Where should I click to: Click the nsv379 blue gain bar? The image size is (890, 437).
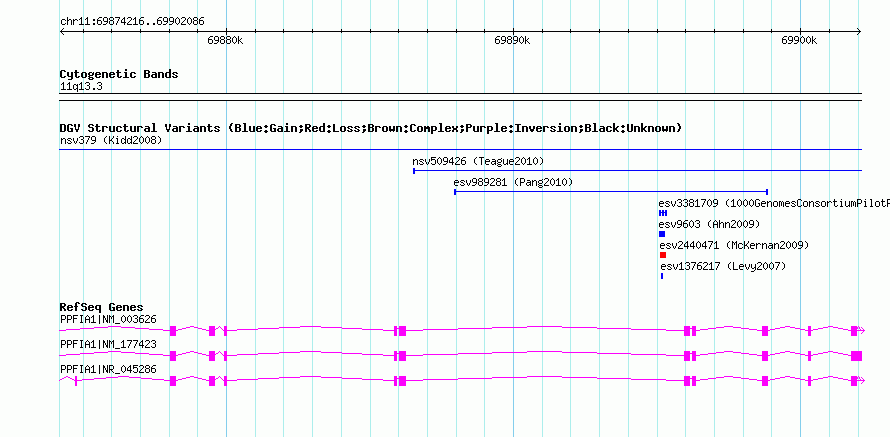tap(461, 150)
